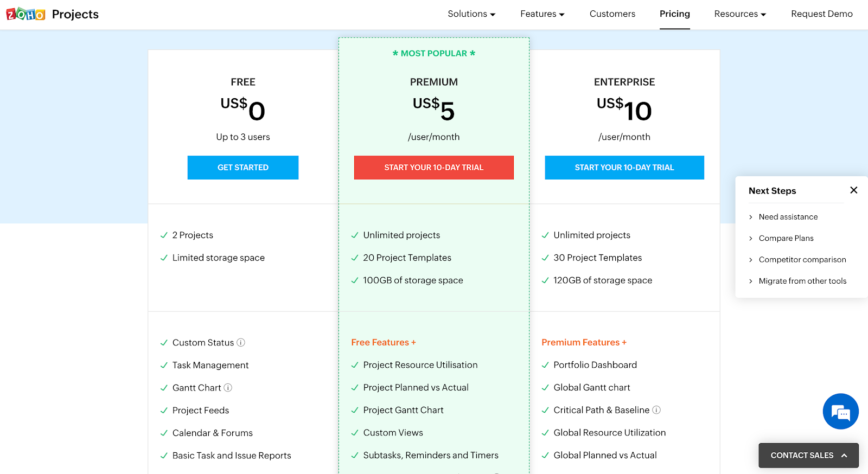Viewport: 868px width, 474px height.
Task: Click 'Project Planned vs Actual' text
Action: point(416,388)
